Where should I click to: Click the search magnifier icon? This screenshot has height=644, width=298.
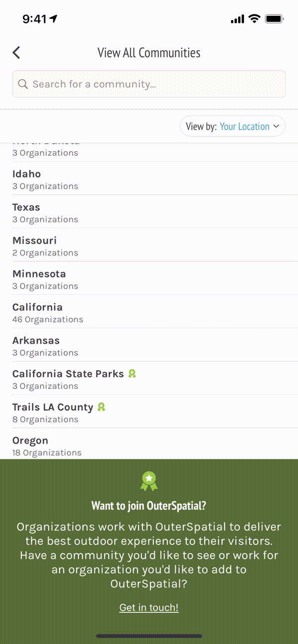coord(22,84)
